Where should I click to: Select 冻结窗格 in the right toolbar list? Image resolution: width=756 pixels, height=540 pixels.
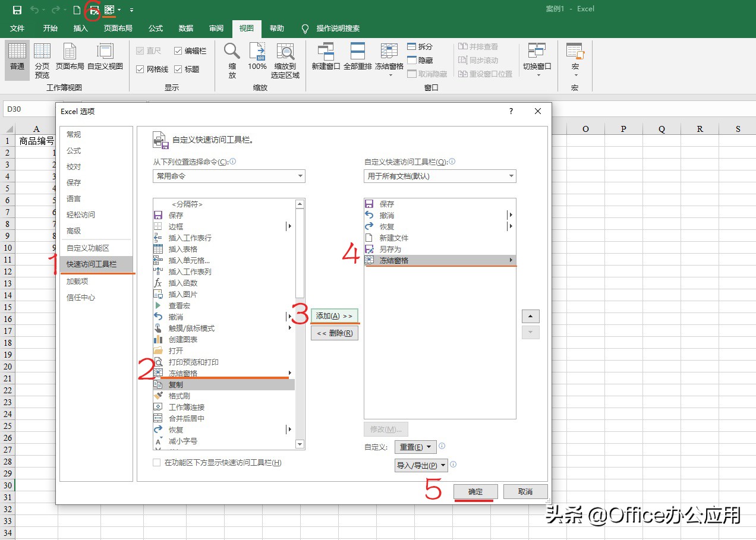point(439,260)
